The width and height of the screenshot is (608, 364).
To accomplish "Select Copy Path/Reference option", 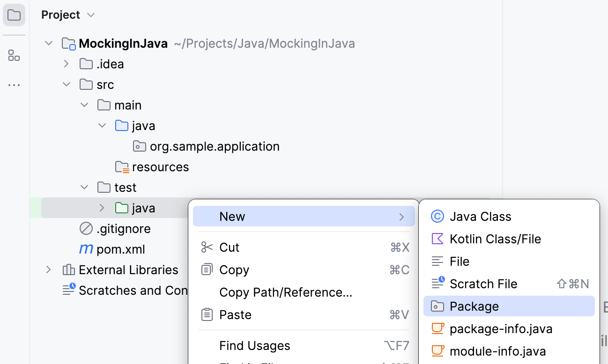I will tap(286, 292).
